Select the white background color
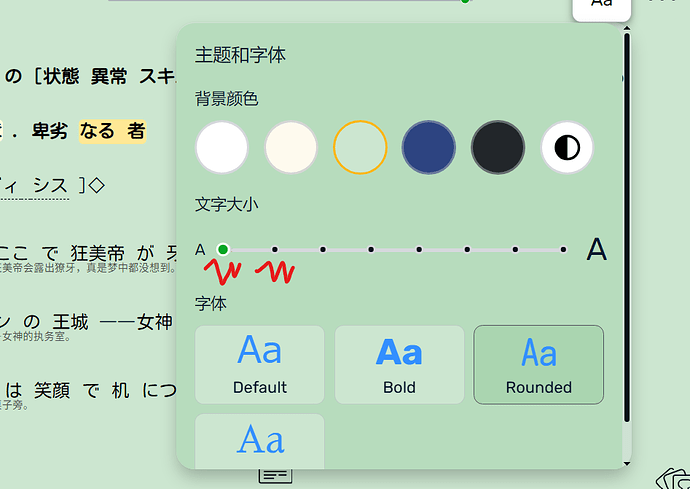The image size is (690, 489). pyautogui.click(x=222, y=148)
